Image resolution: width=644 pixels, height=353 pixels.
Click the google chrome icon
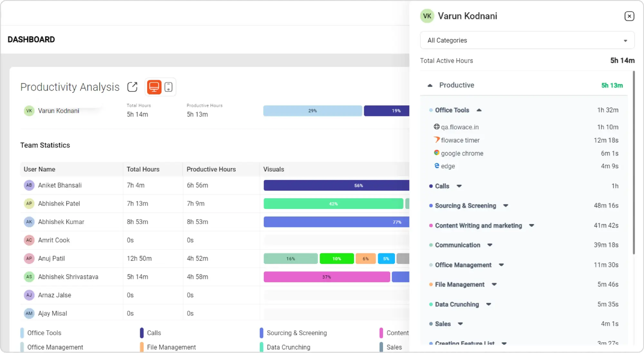[437, 153]
